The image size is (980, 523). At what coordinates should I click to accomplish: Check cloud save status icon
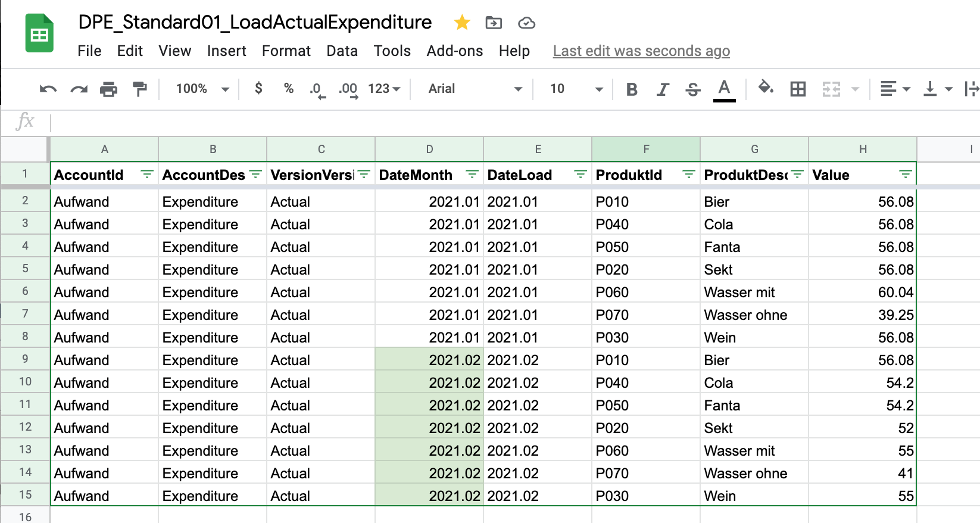[526, 23]
